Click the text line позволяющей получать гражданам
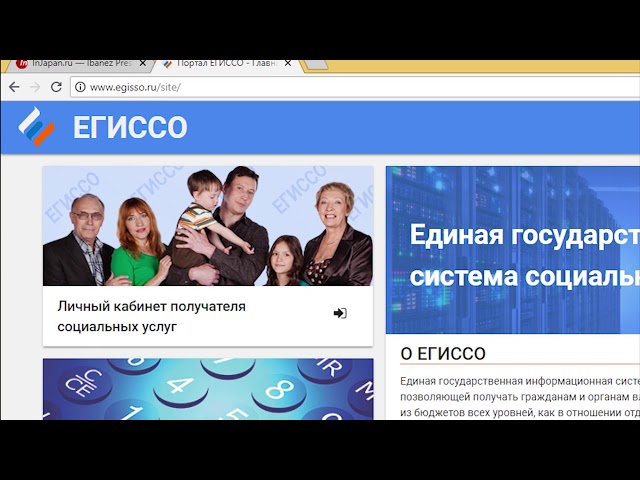The width and height of the screenshot is (640, 480). point(520,397)
